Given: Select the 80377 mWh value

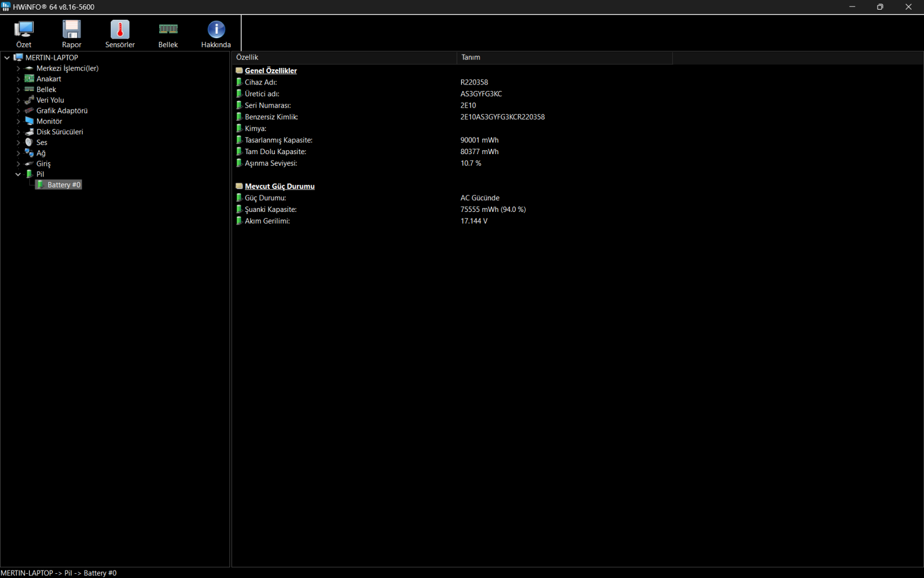Looking at the screenshot, I should coord(479,151).
